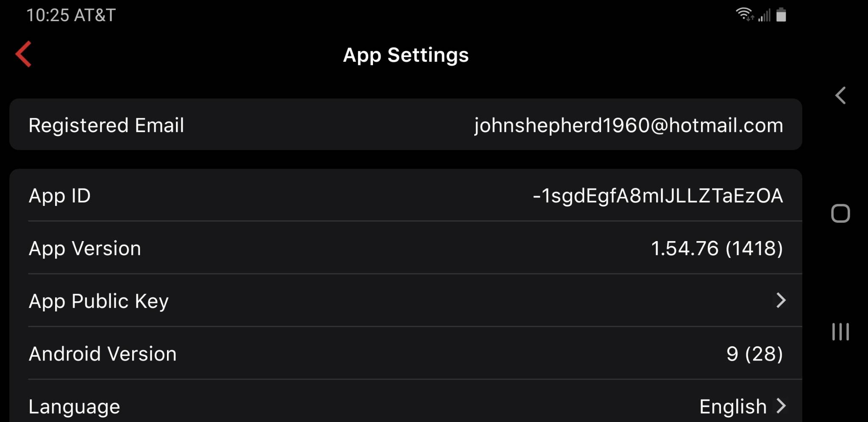Screen dimensions: 868x422
Task: Tap the Wi-Fi status icon
Action: (x=744, y=15)
